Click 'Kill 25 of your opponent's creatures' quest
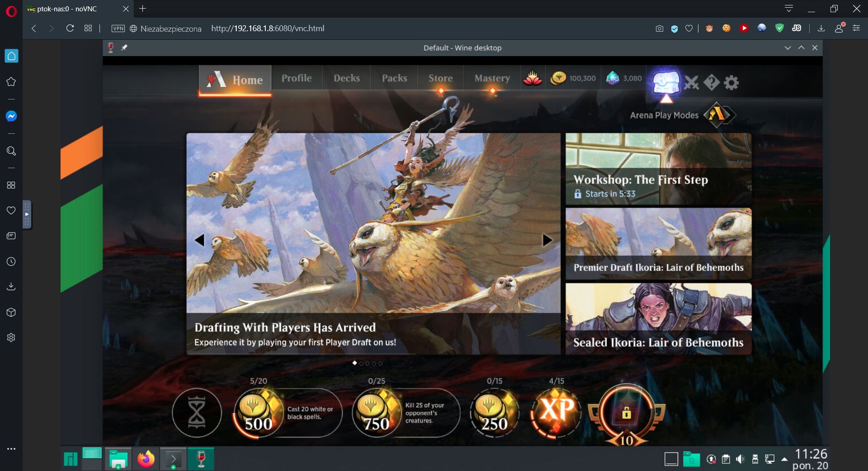The width and height of the screenshot is (868, 471). click(x=424, y=413)
